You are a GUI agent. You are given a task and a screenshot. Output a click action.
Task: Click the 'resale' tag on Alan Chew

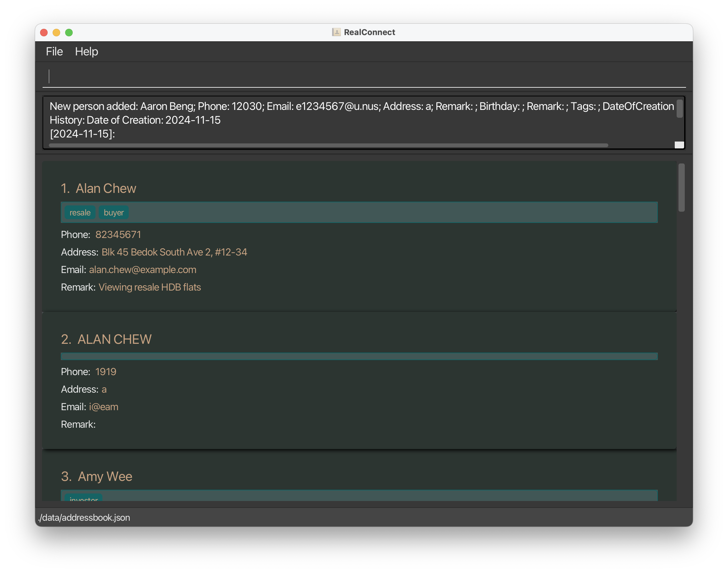tap(80, 213)
